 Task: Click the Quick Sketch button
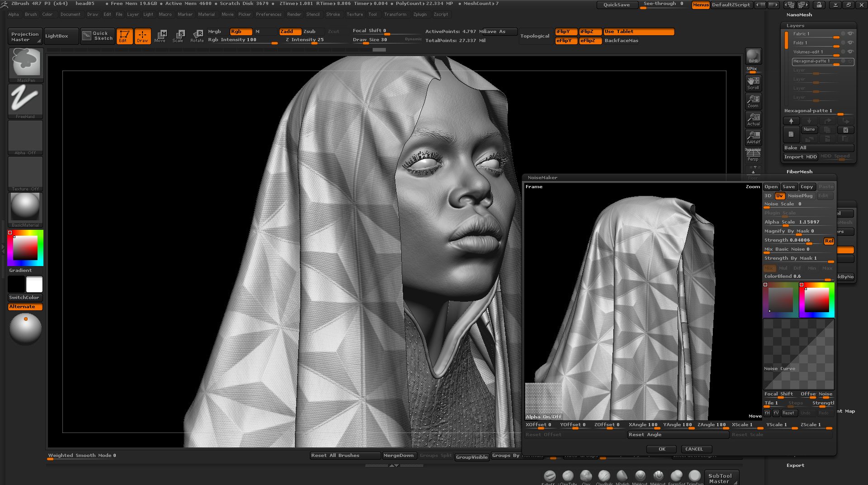click(x=98, y=36)
